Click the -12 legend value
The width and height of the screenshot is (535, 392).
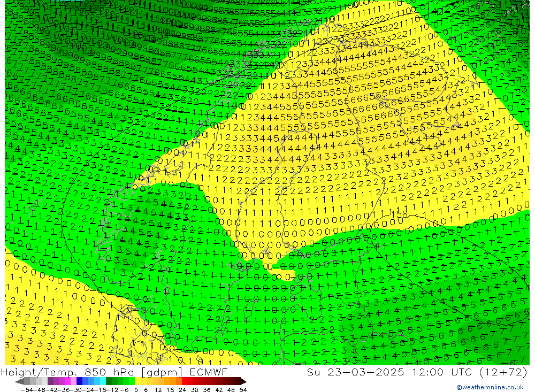112,390
